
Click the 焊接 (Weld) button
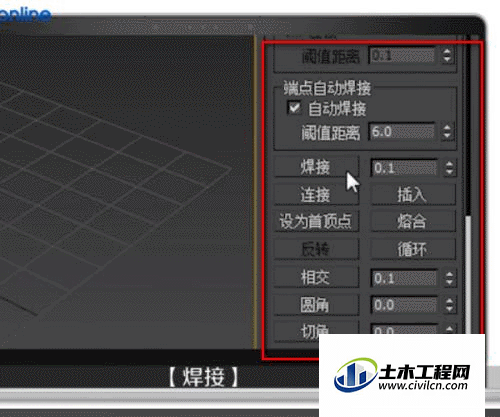(316, 166)
